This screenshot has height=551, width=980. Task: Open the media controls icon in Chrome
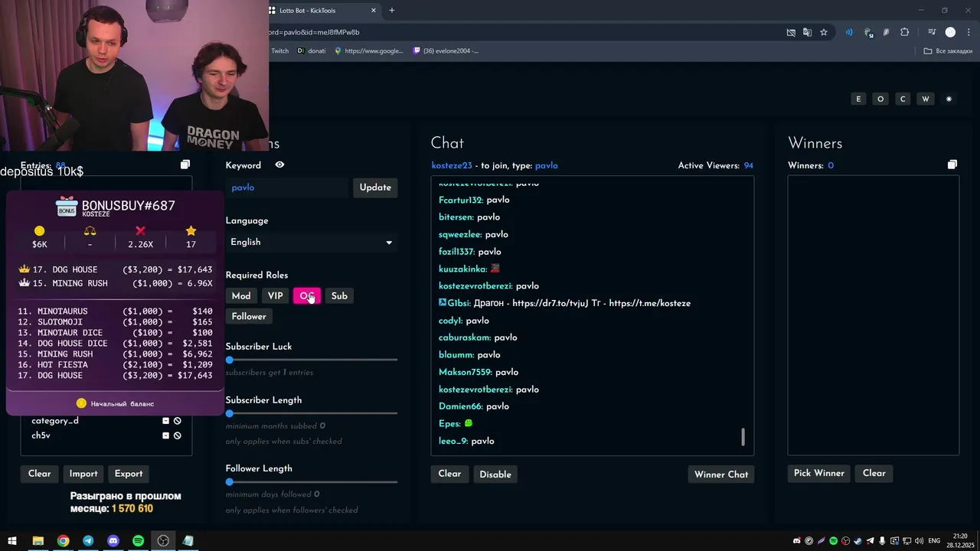point(932,32)
